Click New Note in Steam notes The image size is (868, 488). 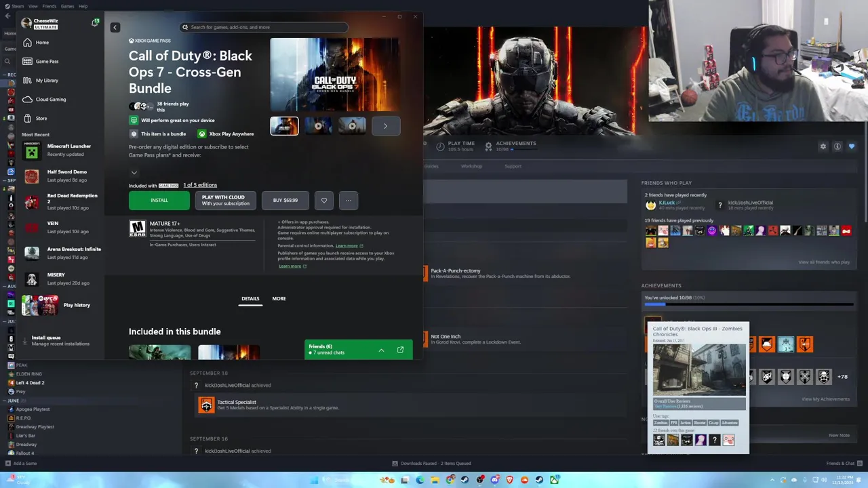point(839,435)
